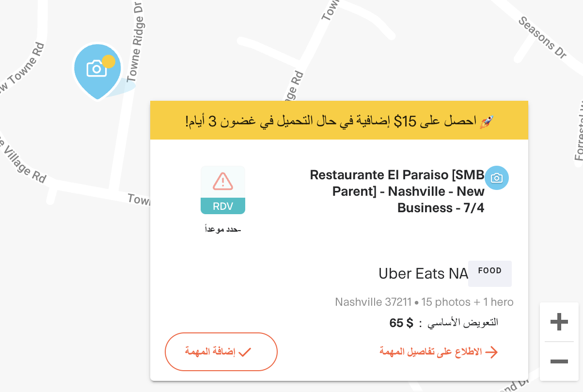Image resolution: width=583 pixels, height=392 pixels.
Task: Click the RDV teal label
Action: click(223, 206)
